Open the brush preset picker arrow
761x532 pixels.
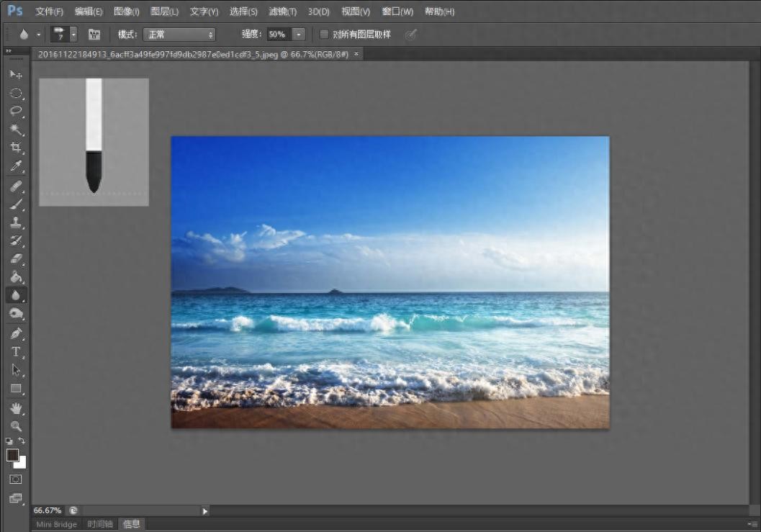(x=73, y=34)
